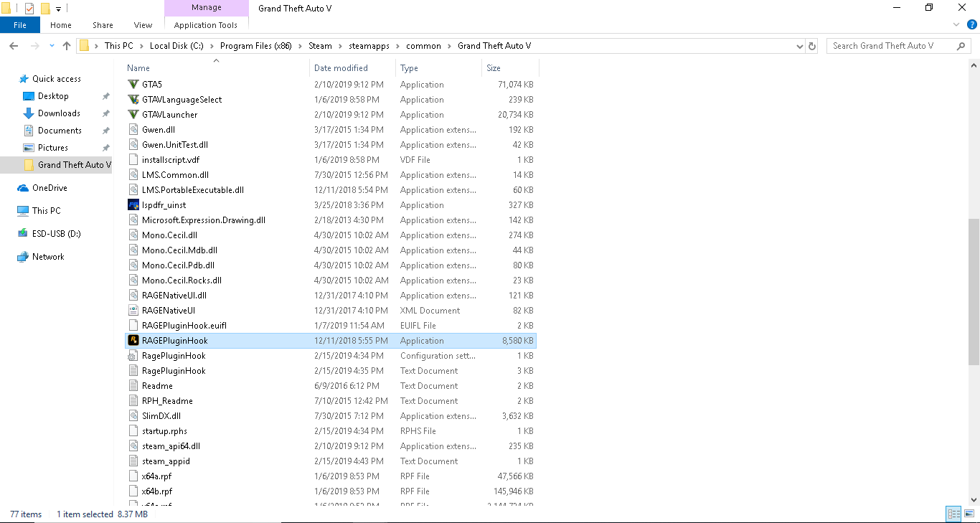The width and height of the screenshot is (980, 523).
Task: Click the Gwen.dll file icon
Action: coord(133,130)
